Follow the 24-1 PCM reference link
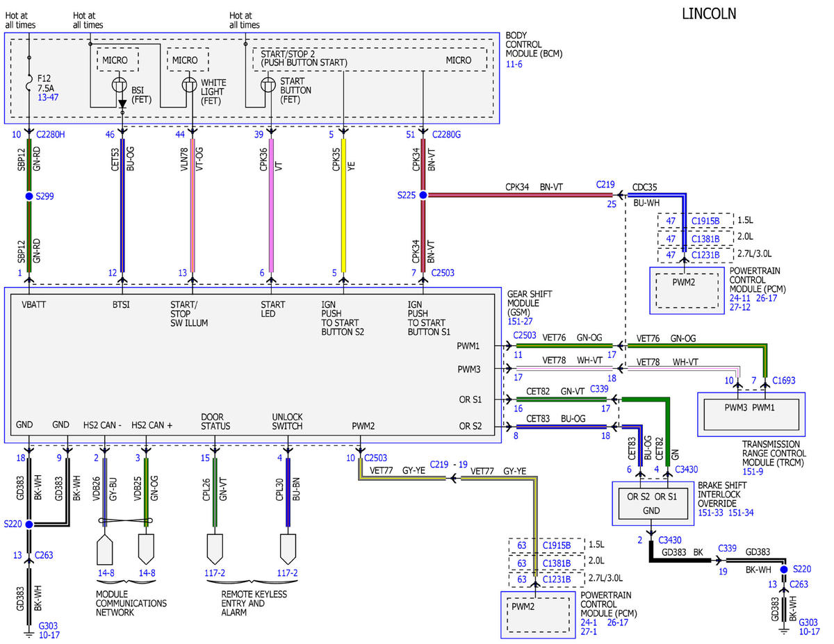 590,622
